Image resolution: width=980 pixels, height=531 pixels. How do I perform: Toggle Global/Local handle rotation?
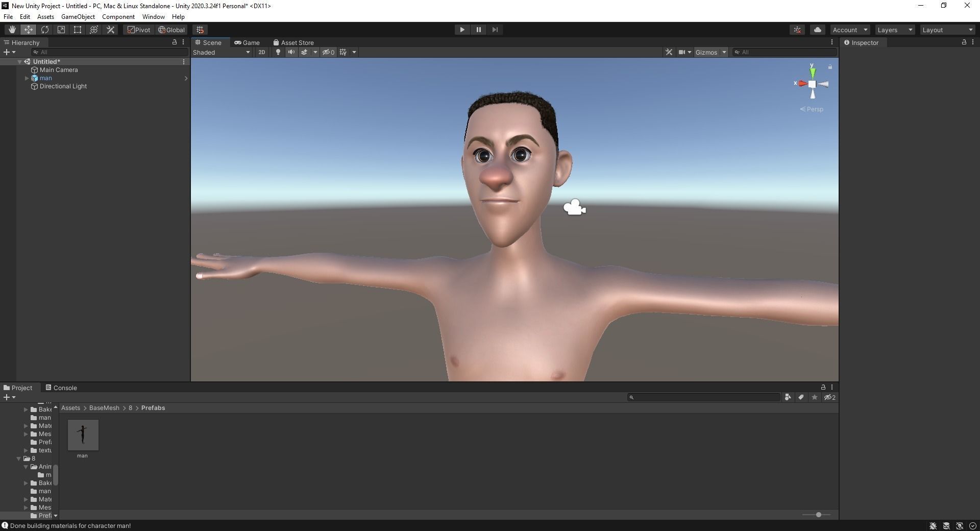pyautogui.click(x=171, y=30)
